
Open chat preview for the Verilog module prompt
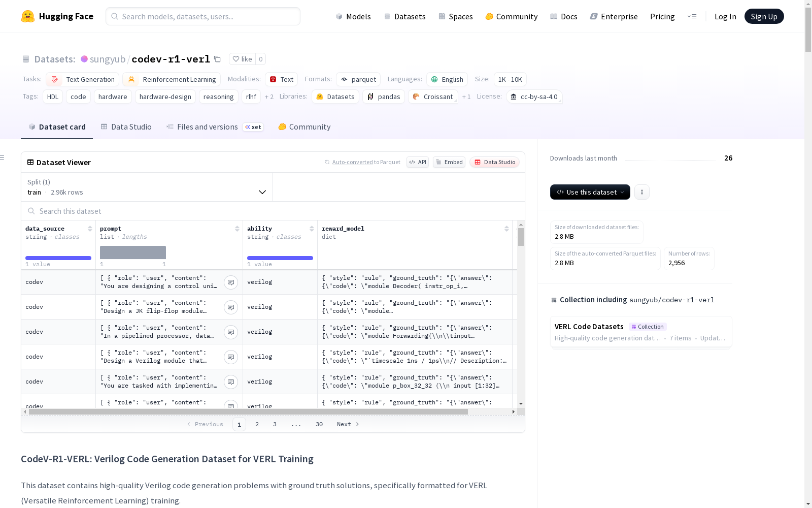point(231,357)
